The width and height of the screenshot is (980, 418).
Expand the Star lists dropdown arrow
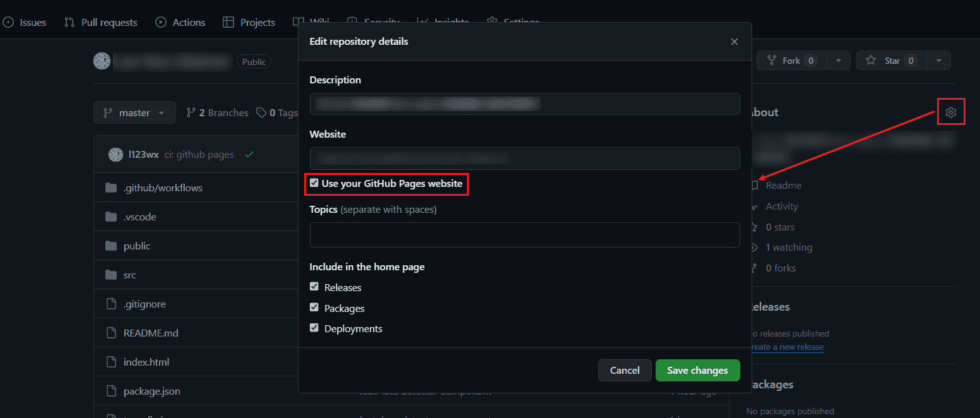point(938,61)
